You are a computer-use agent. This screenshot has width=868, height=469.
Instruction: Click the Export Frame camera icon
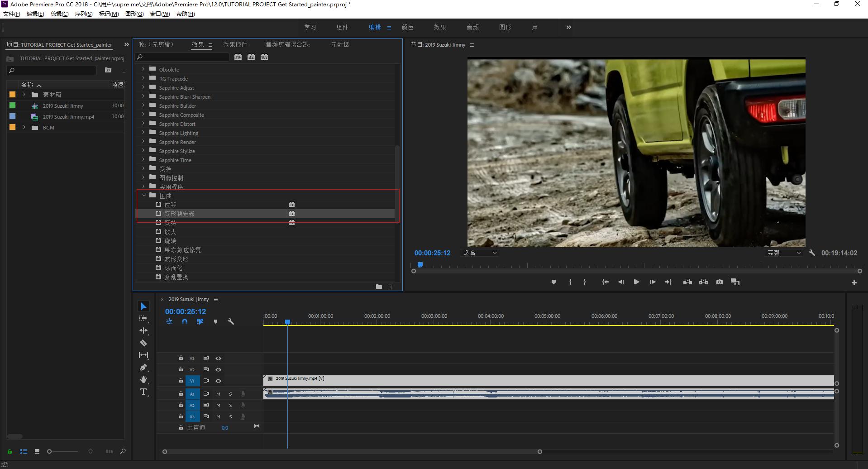(x=720, y=282)
